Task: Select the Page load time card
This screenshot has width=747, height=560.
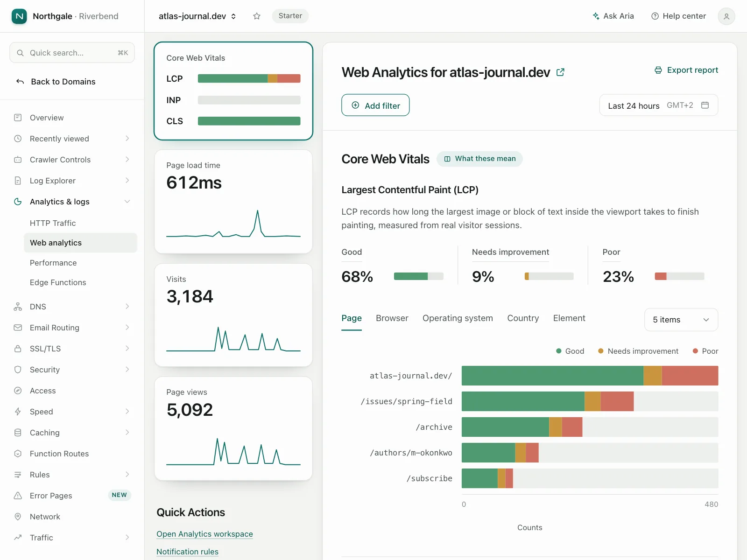Action: point(233,202)
